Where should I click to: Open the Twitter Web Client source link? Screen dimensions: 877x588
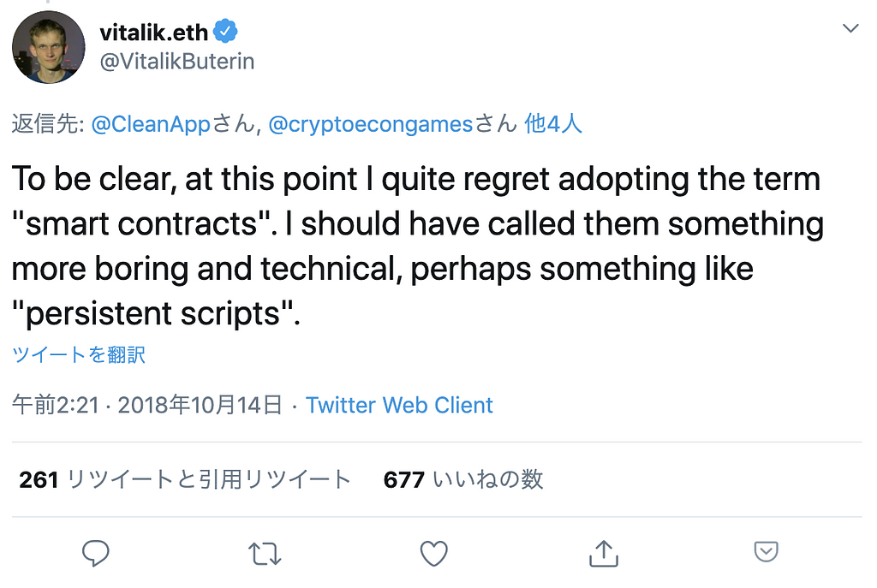(x=399, y=405)
